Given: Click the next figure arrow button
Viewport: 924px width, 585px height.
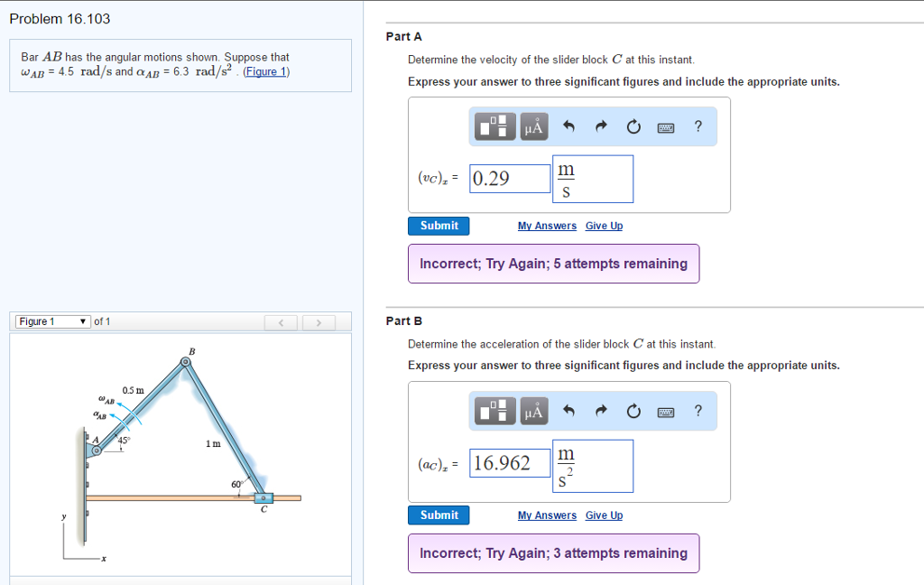Looking at the screenshot, I should 319,321.
